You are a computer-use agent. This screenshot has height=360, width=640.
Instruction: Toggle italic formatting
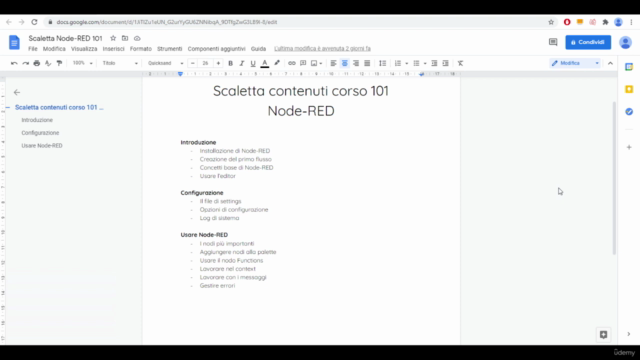242,63
